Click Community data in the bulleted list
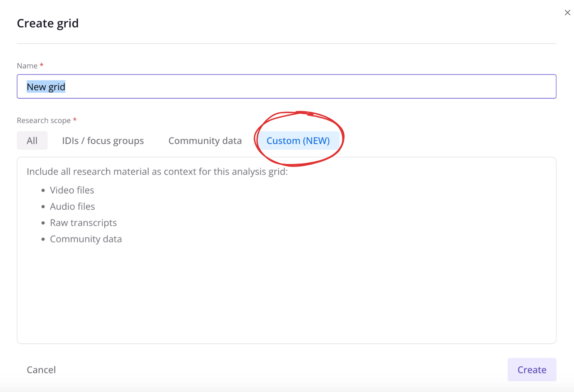574x392 pixels. [x=86, y=239]
